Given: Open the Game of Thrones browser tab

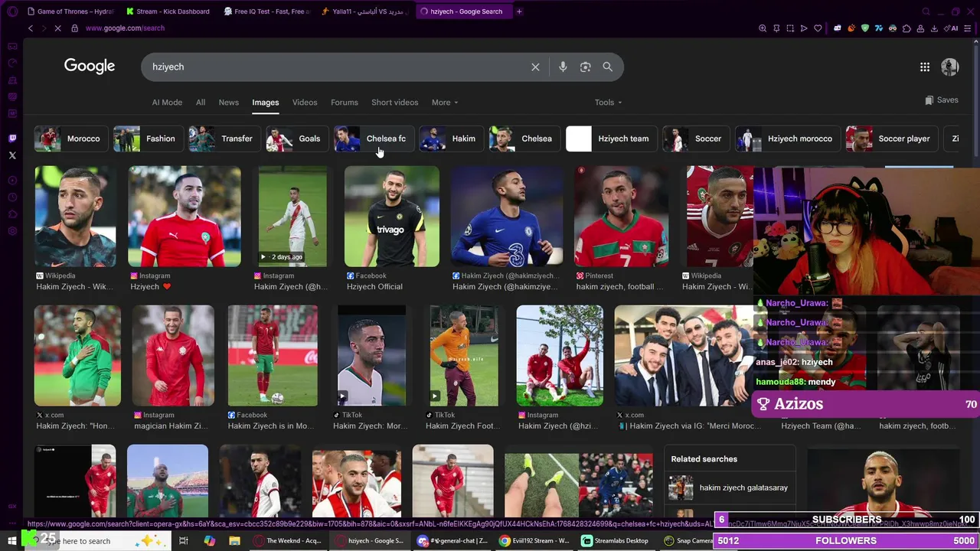Looking at the screenshot, I should [x=69, y=11].
